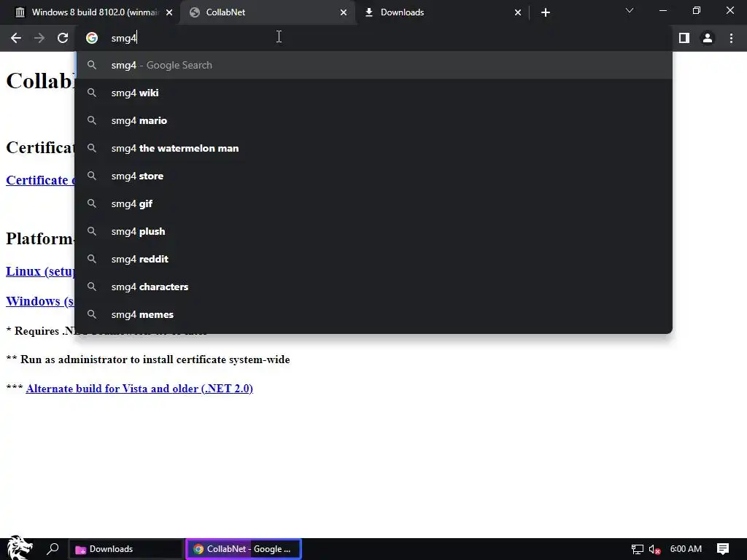This screenshot has height=560, width=747.
Task: Close the Downloads tab
Action: pos(518,12)
